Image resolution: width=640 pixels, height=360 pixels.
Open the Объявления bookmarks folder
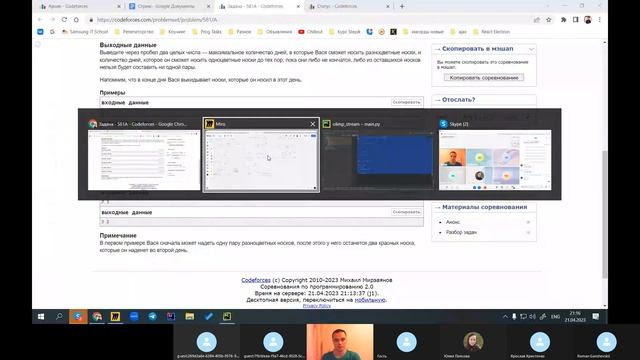coord(275,32)
